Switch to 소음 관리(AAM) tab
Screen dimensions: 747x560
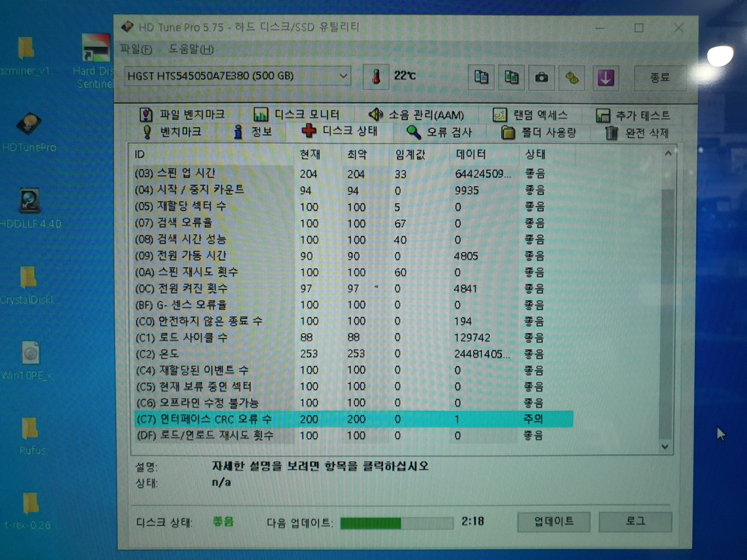coord(416,115)
